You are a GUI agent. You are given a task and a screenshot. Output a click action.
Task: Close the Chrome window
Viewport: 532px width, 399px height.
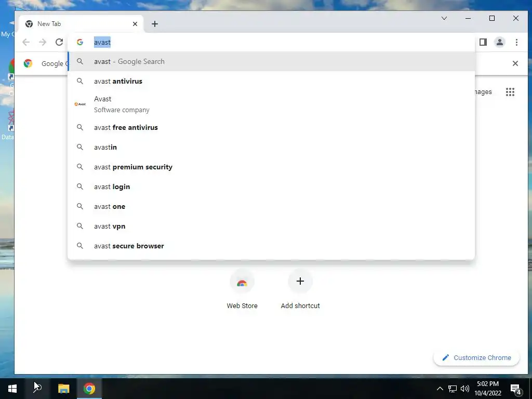coord(516,18)
